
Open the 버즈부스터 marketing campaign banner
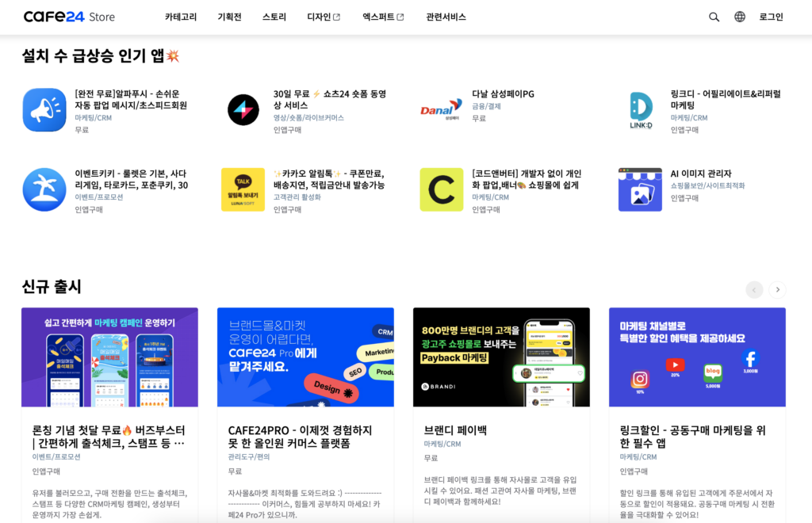tap(109, 357)
